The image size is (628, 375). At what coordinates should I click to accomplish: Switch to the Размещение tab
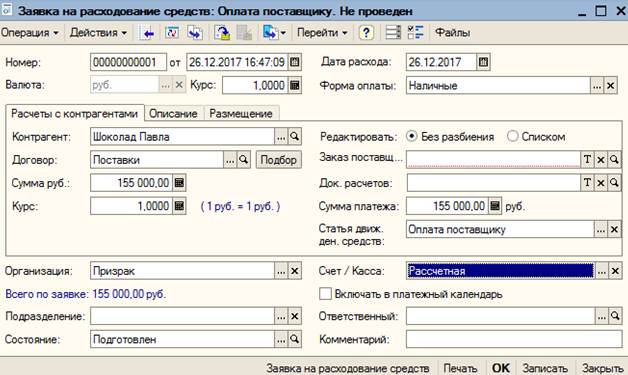(241, 114)
